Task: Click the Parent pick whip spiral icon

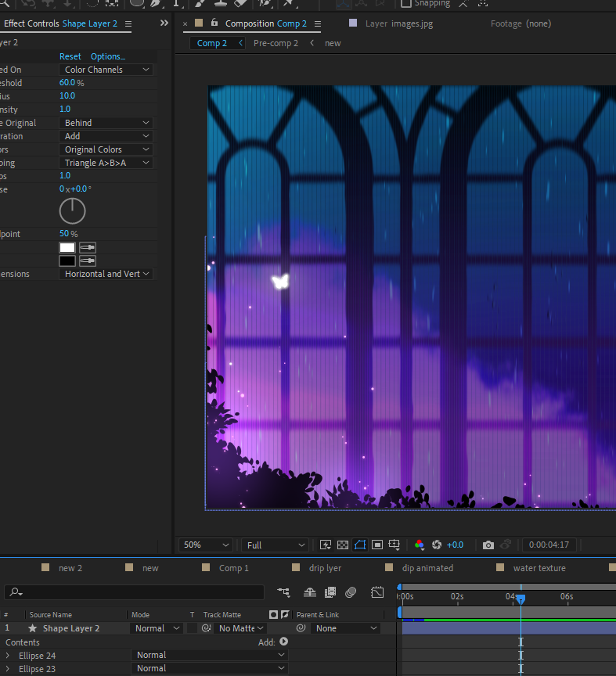Action: pos(301,628)
